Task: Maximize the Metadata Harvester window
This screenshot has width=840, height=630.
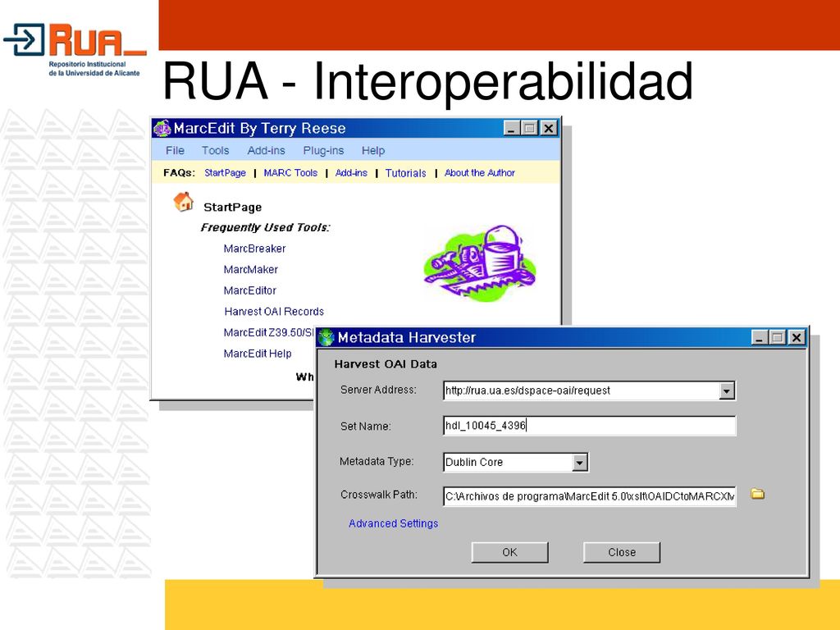Action: (x=778, y=337)
